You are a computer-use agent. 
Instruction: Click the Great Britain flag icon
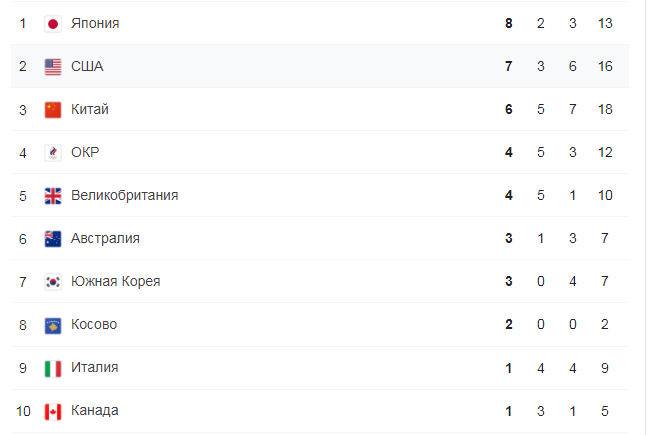pyautogui.click(x=53, y=196)
